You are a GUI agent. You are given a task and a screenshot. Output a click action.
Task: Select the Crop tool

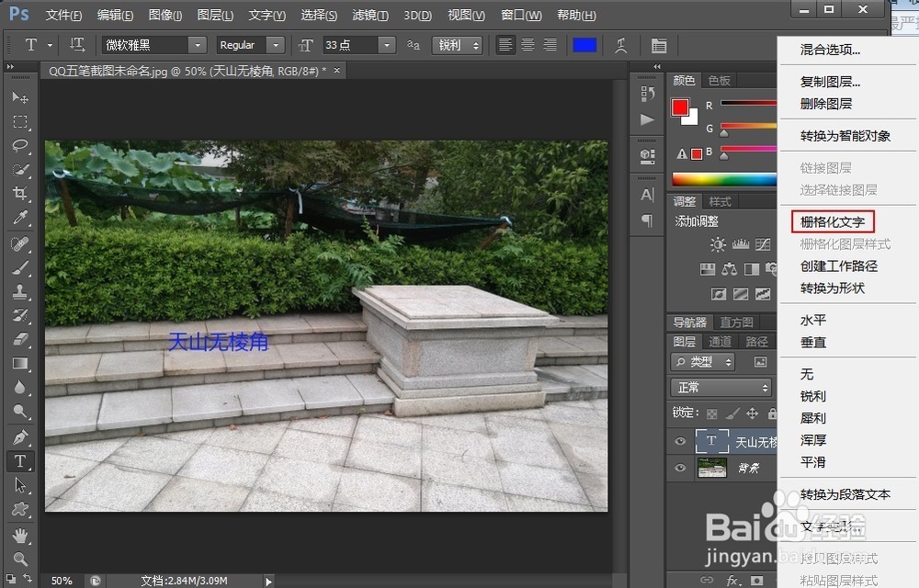(20, 193)
